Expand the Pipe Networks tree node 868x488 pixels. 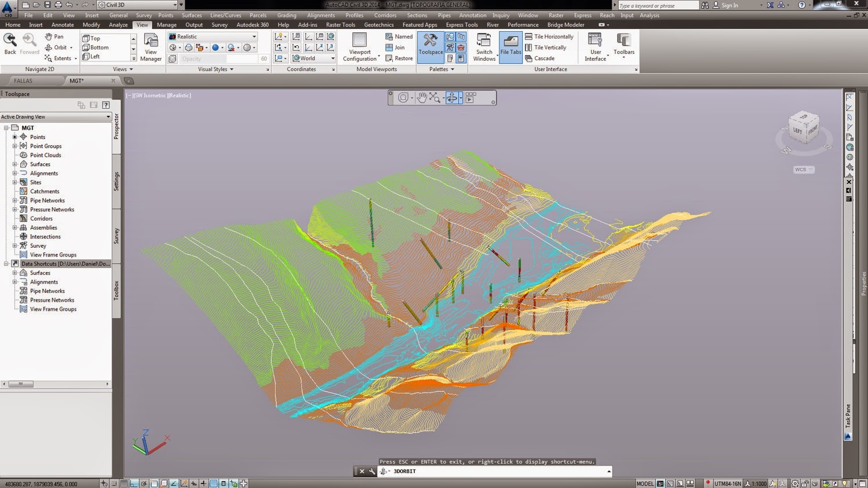[x=14, y=200]
